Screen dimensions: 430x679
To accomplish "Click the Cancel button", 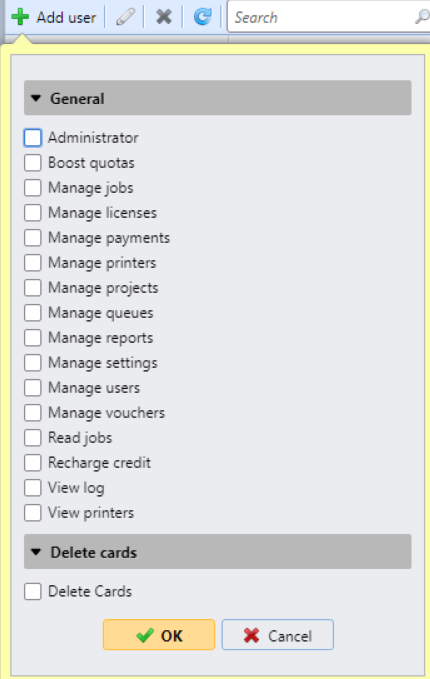I will point(278,635).
